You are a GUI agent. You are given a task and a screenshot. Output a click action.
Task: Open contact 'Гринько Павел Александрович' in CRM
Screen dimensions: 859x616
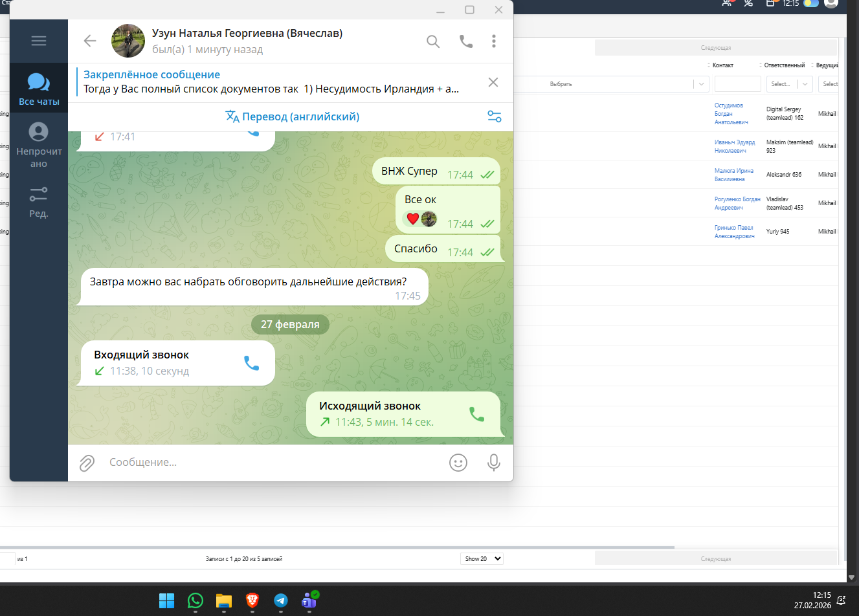tap(735, 232)
